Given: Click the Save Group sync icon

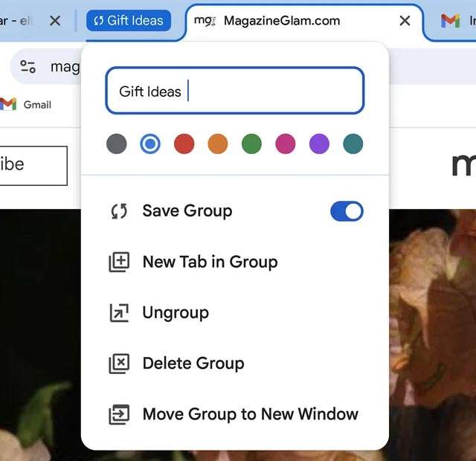Looking at the screenshot, I should 119,211.
